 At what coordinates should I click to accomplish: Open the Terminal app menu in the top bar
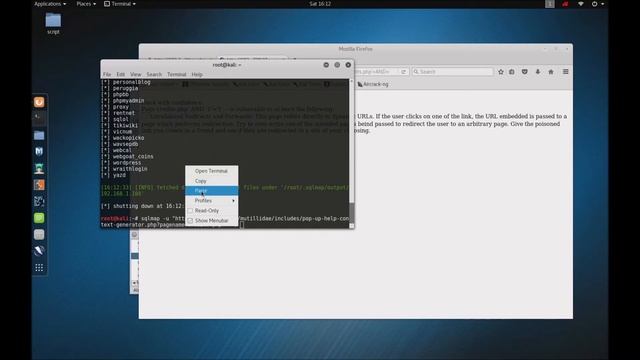pyautogui.click(x=120, y=4)
